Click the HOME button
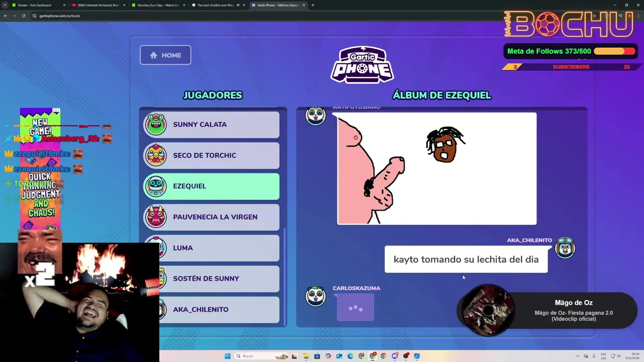This screenshot has height=362, width=644. [165, 55]
